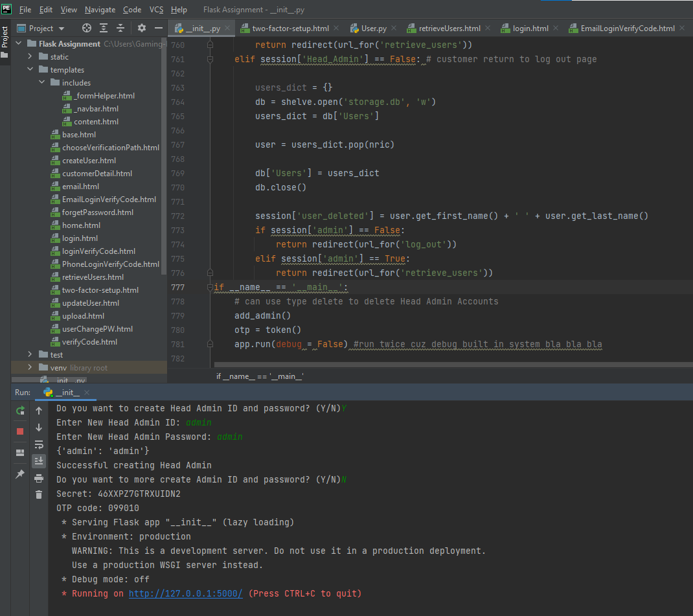Screen dimensions: 693x616
Task: Rerun the __init__ script
Action: point(20,411)
